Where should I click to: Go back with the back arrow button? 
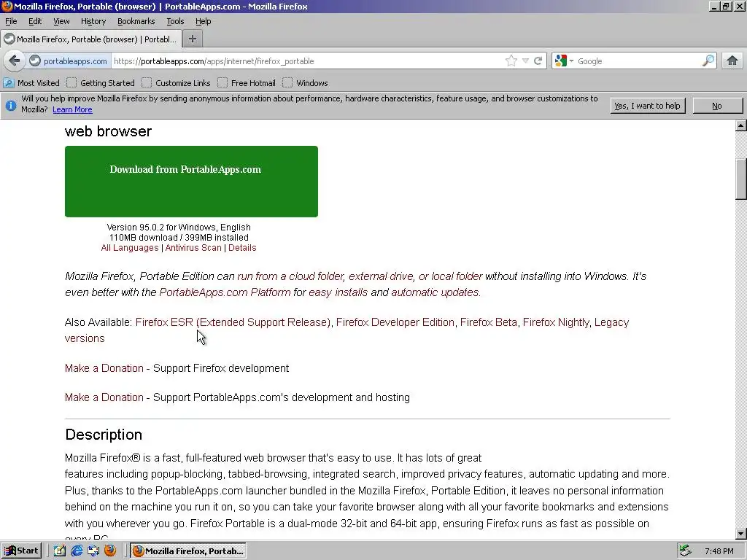click(x=15, y=61)
